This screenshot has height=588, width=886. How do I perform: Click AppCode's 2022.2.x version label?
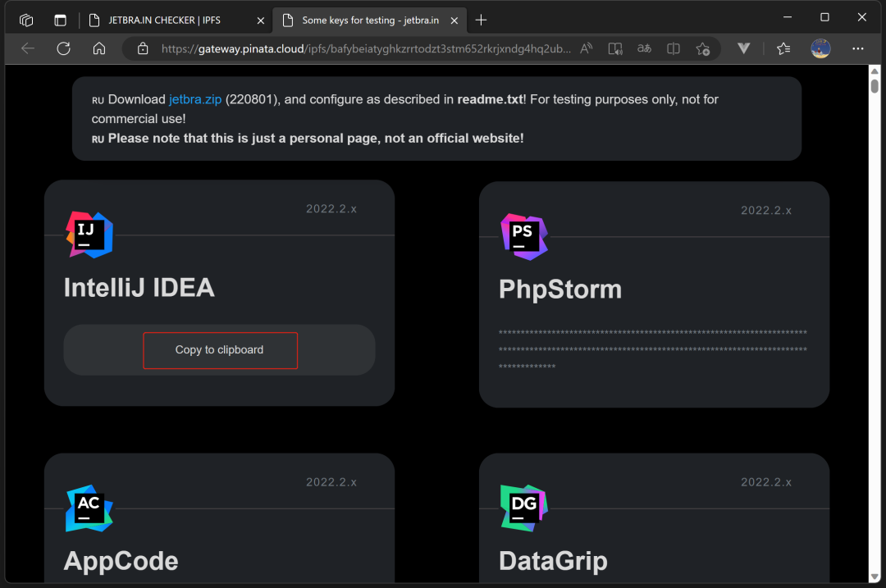tap(331, 482)
